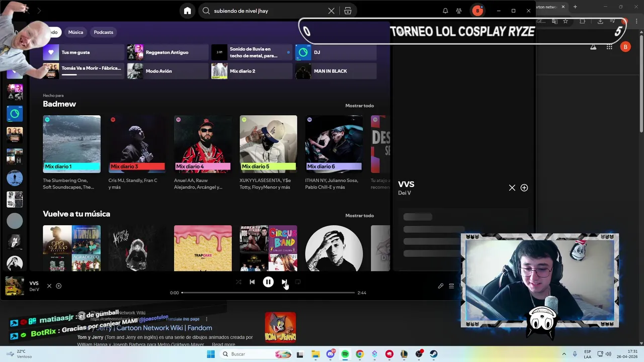Open gray circle item in left sidebar
The height and width of the screenshot is (362, 644).
pyautogui.click(x=15, y=221)
